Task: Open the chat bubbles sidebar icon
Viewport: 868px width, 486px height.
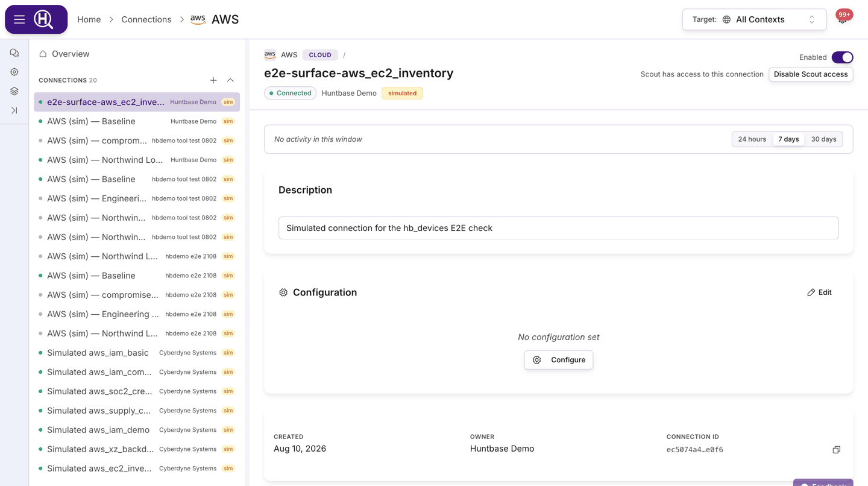Action: [14, 53]
